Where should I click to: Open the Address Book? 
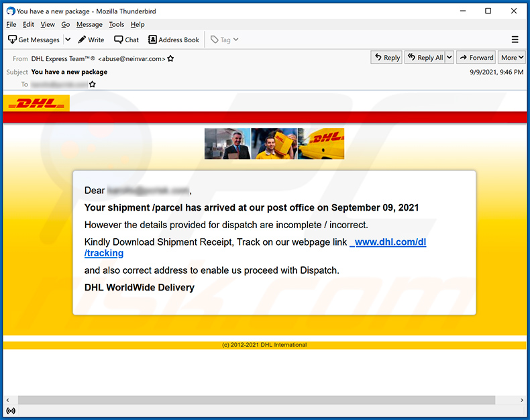point(174,40)
